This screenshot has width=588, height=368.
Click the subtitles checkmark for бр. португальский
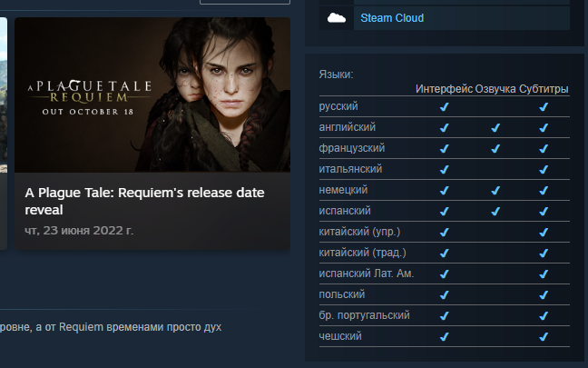544,316
